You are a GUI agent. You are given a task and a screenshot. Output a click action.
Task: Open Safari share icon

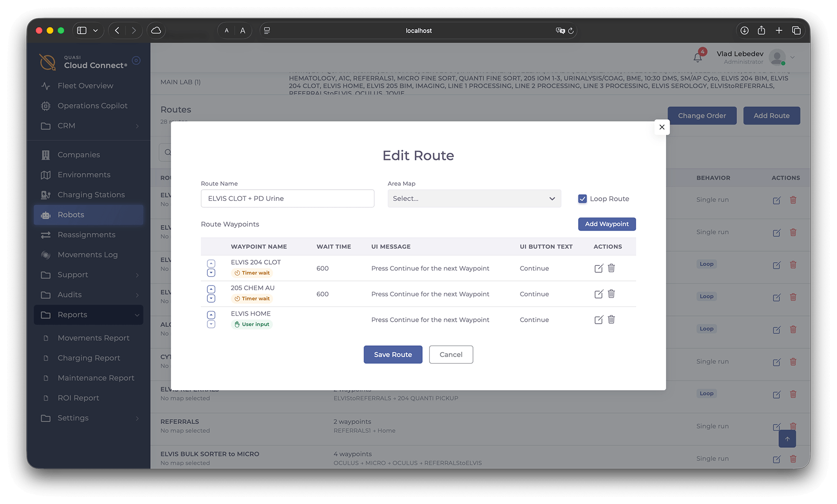pyautogui.click(x=761, y=30)
